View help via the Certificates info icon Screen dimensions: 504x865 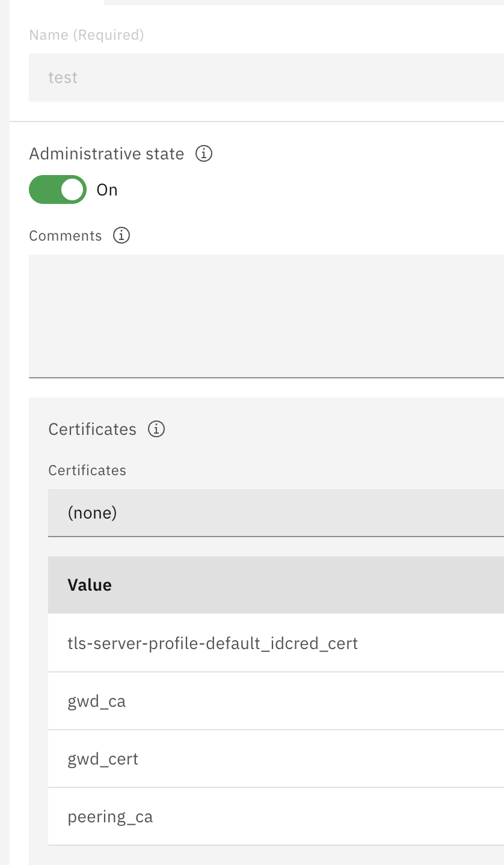(156, 429)
